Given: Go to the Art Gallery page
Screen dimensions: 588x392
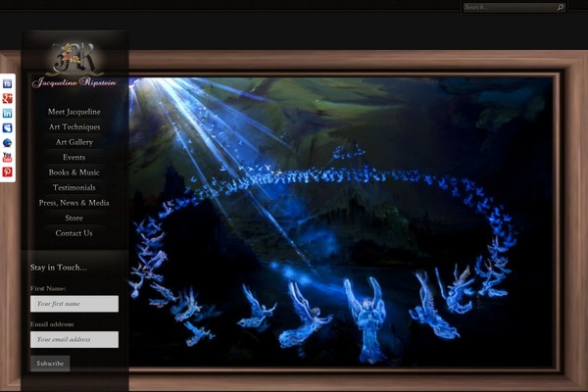Looking at the screenshot, I should [74, 142].
